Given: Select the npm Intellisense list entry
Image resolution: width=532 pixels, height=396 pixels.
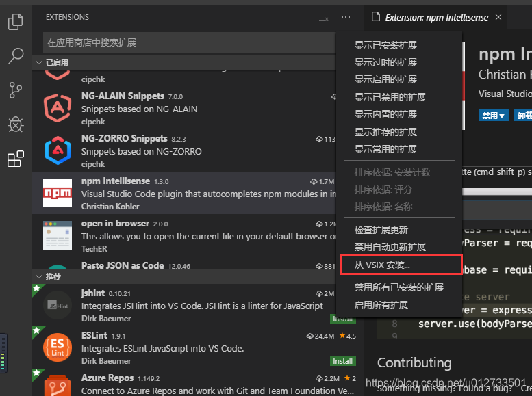Looking at the screenshot, I should (184, 193).
